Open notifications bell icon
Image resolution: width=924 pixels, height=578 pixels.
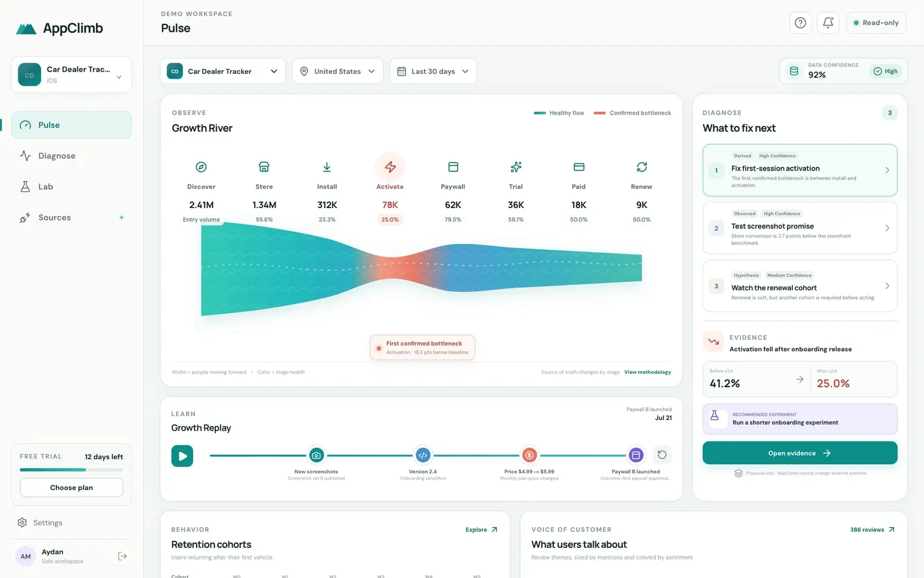(828, 23)
